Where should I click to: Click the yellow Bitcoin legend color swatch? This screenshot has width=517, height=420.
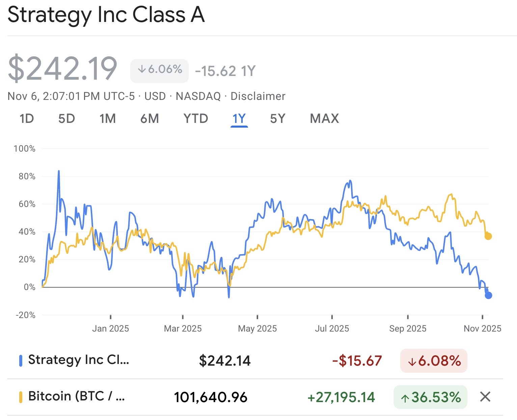click(21, 397)
